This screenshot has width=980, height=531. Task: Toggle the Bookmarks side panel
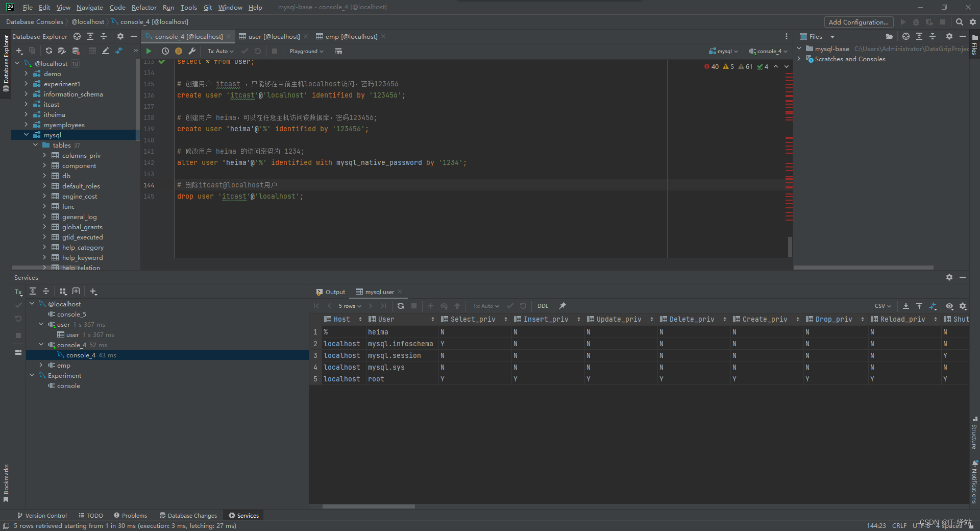[x=6, y=483]
